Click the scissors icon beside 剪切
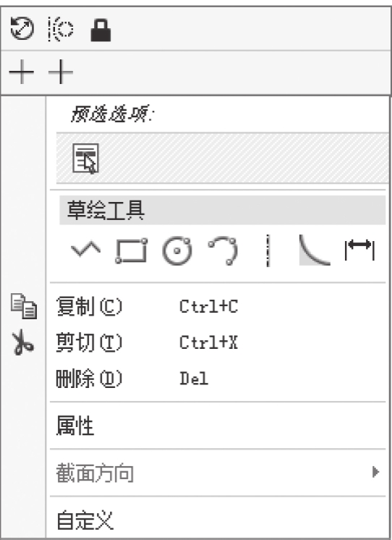392x540 pixels. (22, 342)
